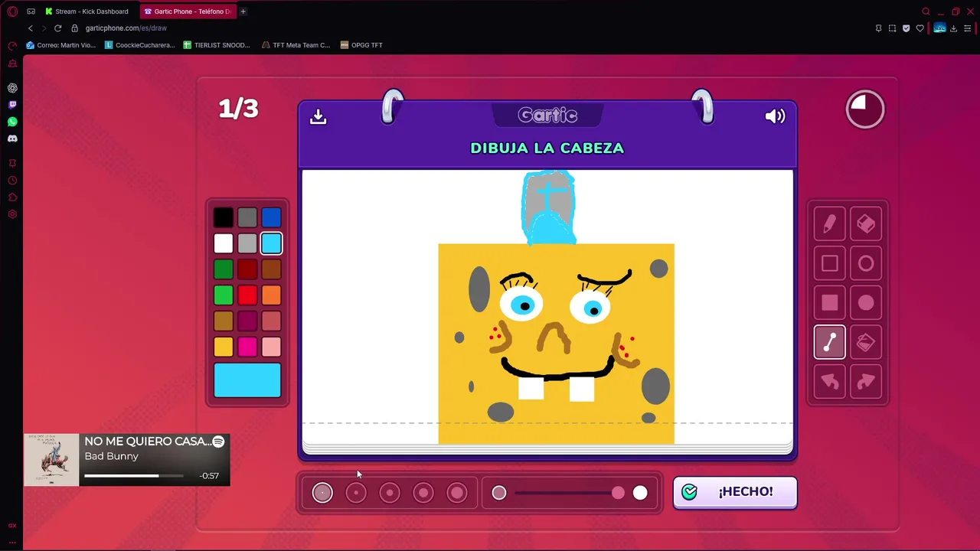Go back in browser history
The width and height of the screenshot is (980, 551).
point(31,28)
